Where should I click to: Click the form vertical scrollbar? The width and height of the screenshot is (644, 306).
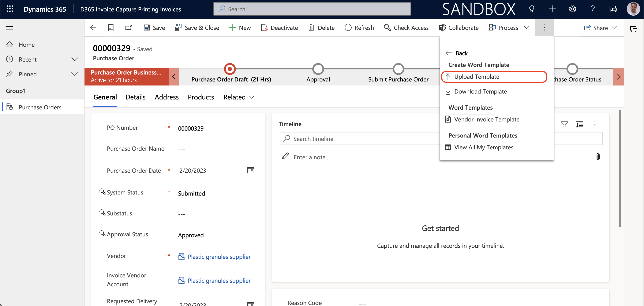click(x=620, y=168)
